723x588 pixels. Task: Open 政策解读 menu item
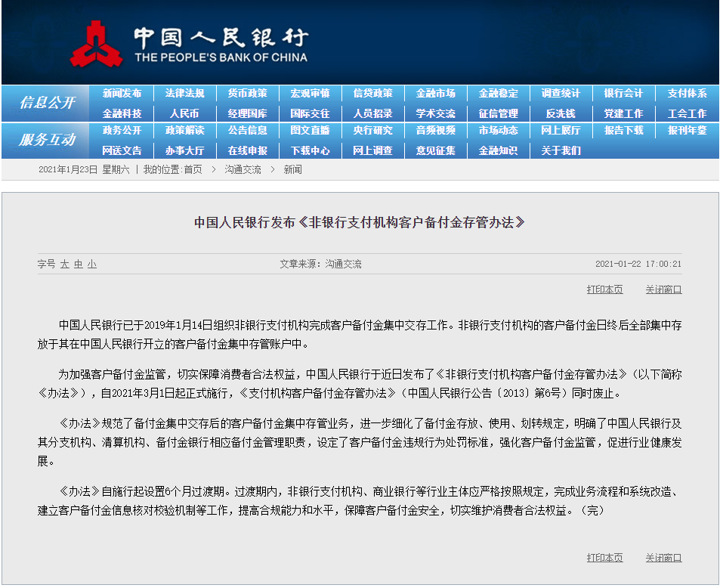[184, 131]
